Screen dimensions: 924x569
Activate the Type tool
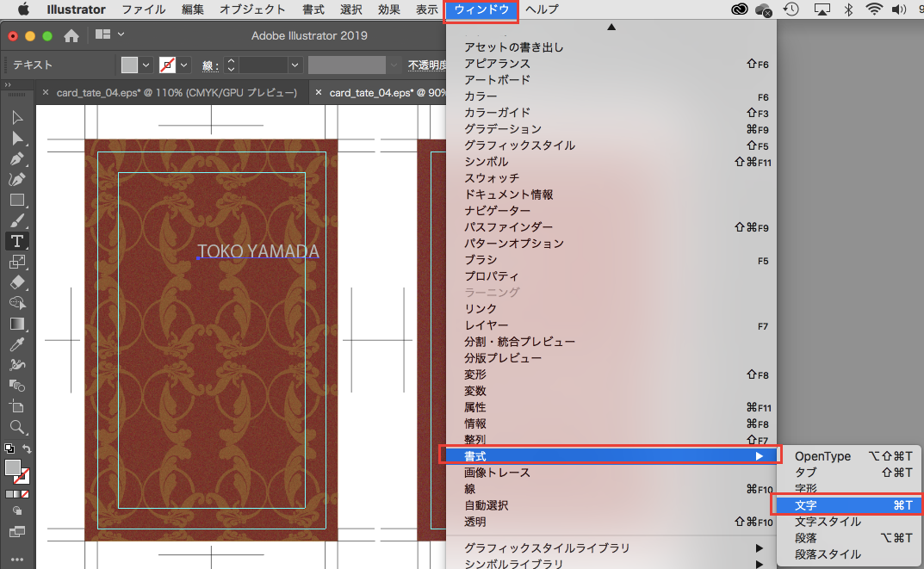coord(17,241)
